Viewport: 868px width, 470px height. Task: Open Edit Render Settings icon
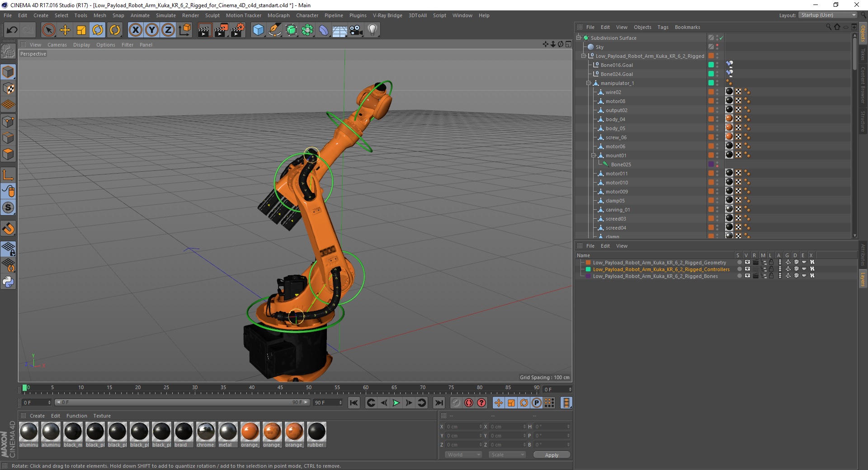click(x=238, y=30)
